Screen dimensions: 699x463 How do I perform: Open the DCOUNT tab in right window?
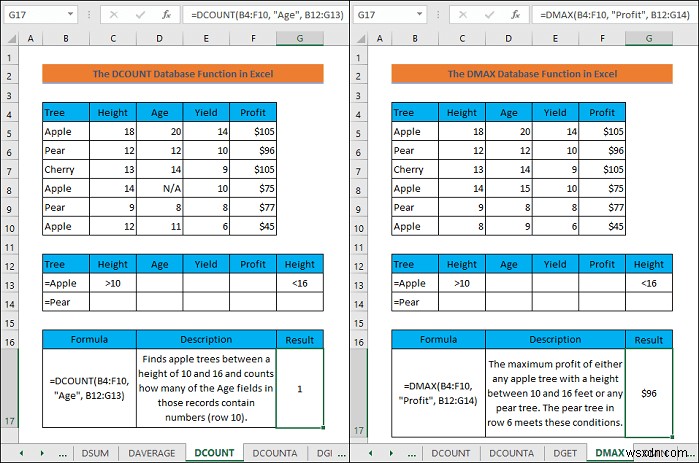click(451, 453)
